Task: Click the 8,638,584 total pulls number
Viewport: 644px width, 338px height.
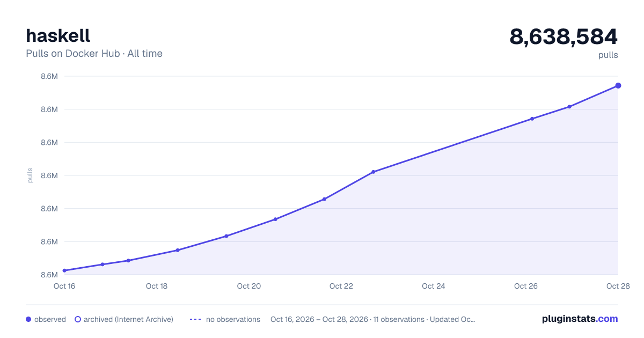Action: tap(563, 36)
